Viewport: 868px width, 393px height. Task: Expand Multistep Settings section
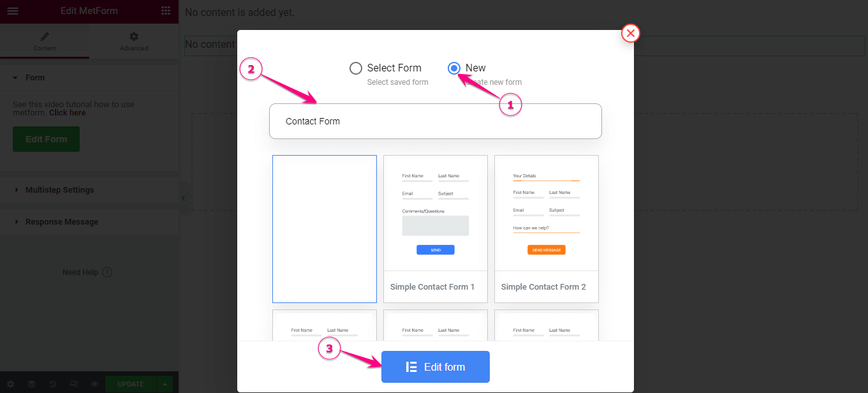coord(89,190)
